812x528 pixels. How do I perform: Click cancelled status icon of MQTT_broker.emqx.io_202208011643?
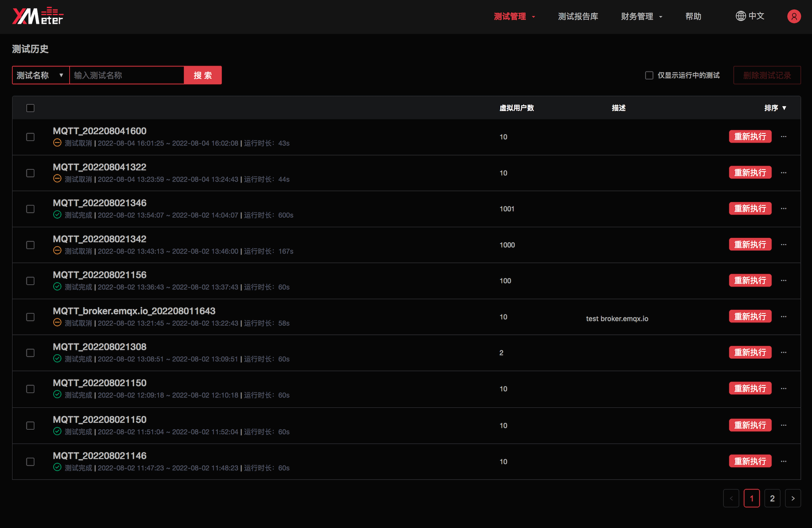tap(57, 322)
